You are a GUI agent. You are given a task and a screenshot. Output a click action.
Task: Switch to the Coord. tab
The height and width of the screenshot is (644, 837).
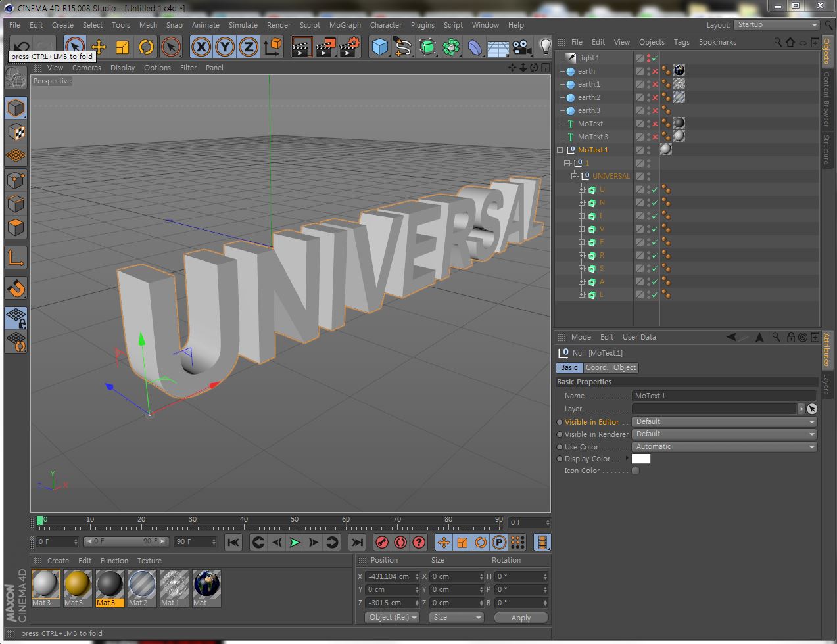[597, 368]
